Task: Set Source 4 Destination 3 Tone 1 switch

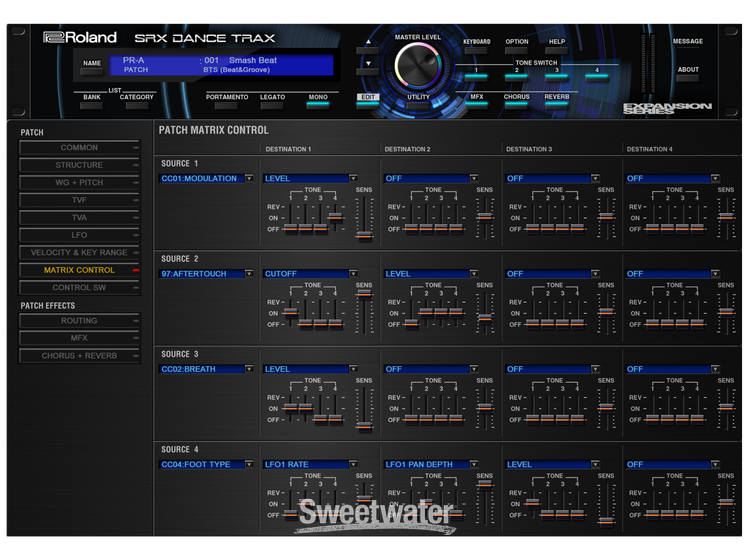Action: pos(532,503)
